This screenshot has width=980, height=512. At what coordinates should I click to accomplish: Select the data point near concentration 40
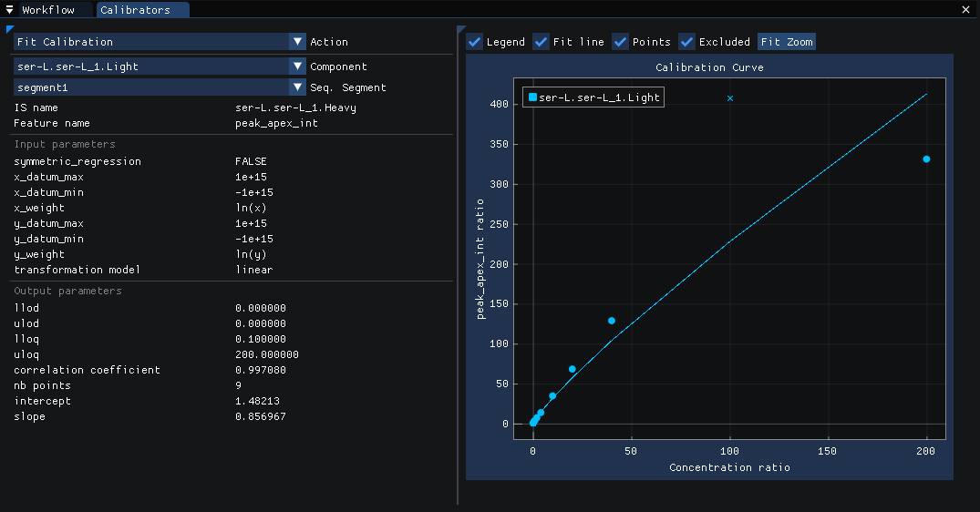[x=612, y=321]
